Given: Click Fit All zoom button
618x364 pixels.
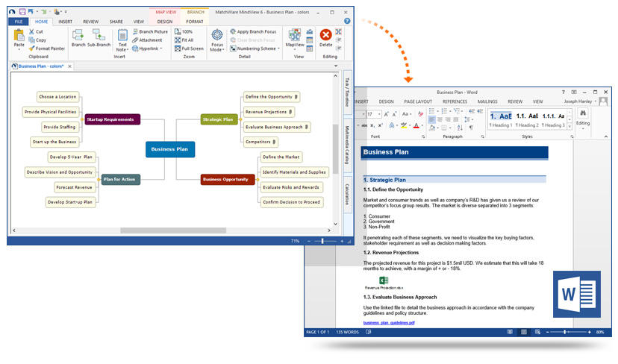Looking at the screenshot, I should coord(184,40).
